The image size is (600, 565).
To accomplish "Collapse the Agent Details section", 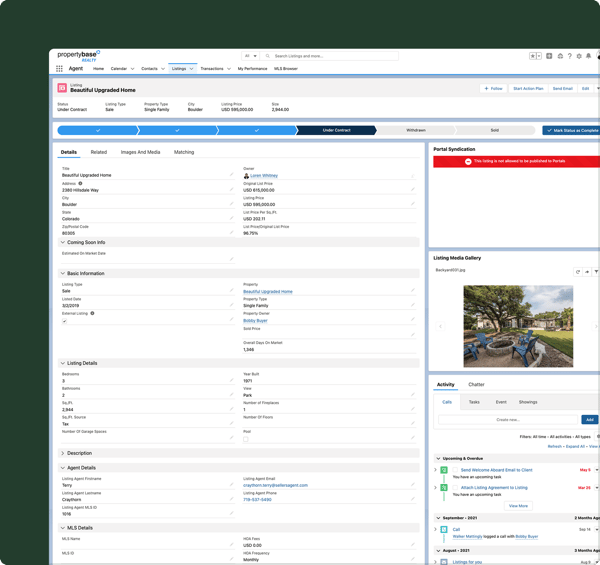I will 63,467.
